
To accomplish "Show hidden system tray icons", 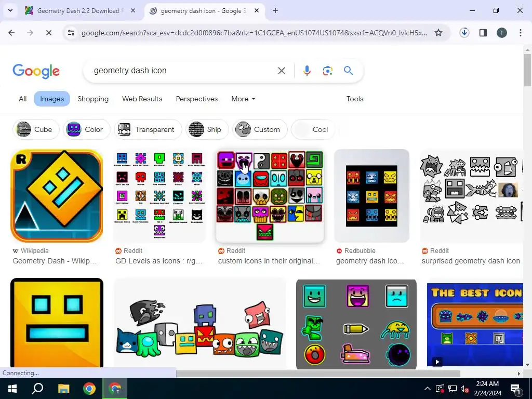I will pyautogui.click(x=428, y=389).
